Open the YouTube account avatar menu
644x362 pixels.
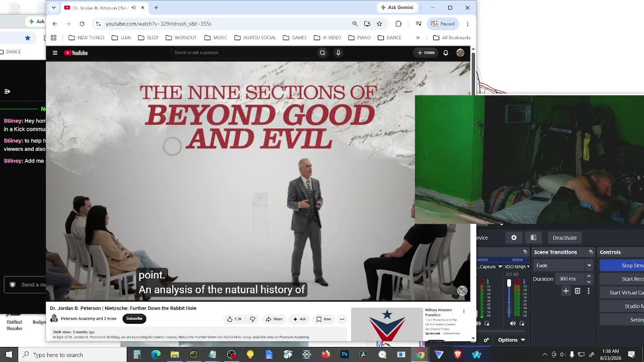pos(460,53)
